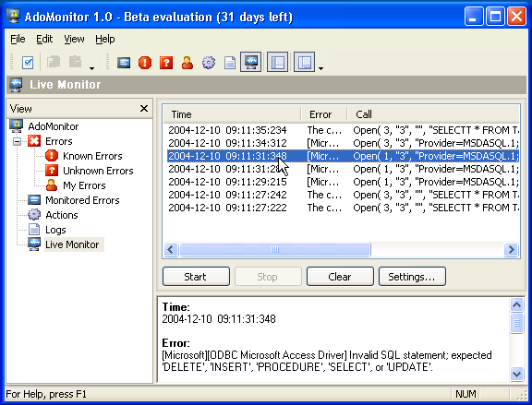Viewport: 532px width, 405px height.
Task: Open the File menu
Action: point(18,39)
